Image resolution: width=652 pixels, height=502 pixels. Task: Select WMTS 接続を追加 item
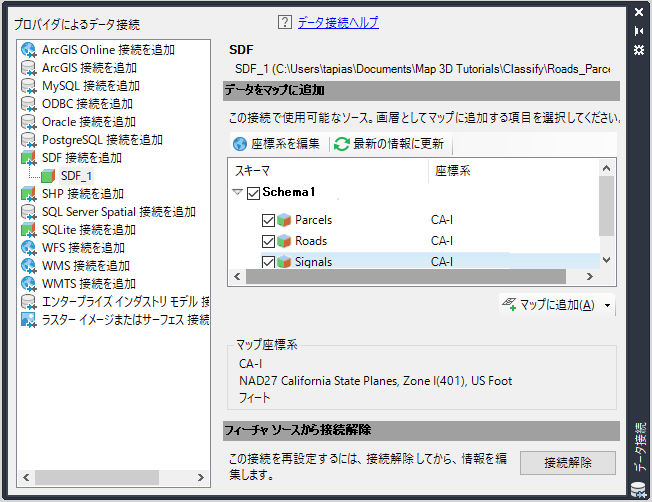[x=89, y=283]
